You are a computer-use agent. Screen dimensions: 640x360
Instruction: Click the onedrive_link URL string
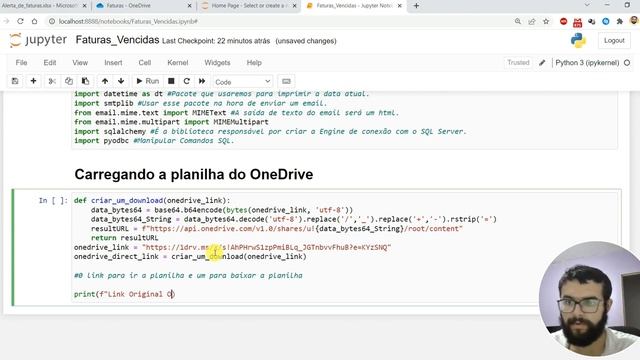(267, 247)
